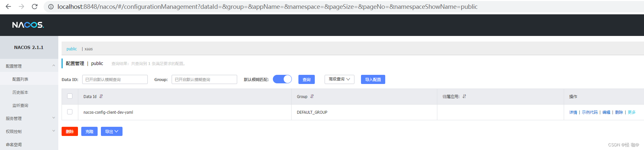Switch to the xaas namespace tab

[x=89, y=49]
